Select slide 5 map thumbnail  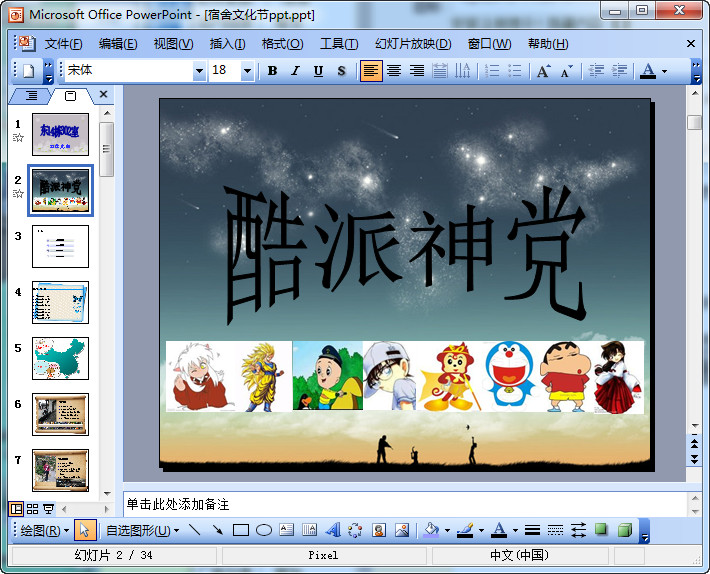(60, 358)
